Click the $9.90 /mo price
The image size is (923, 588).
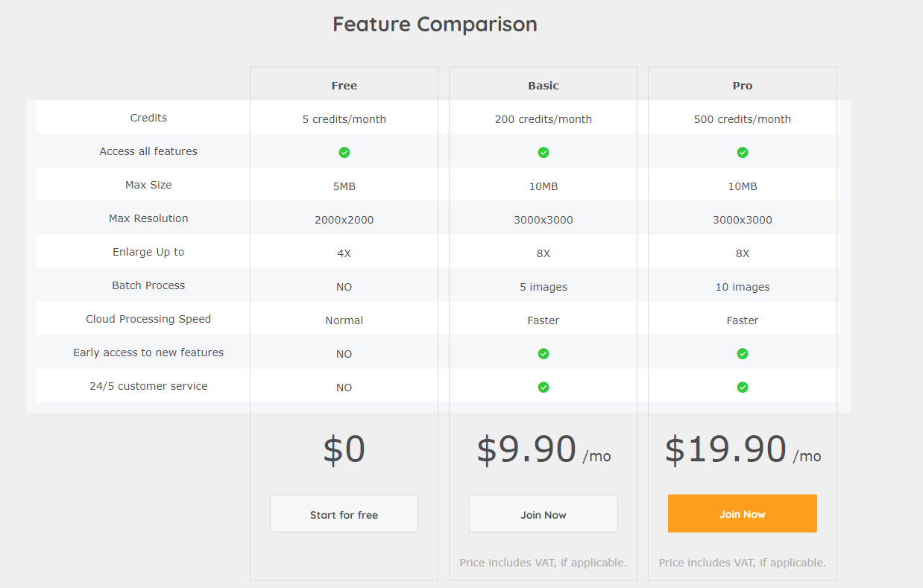pos(544,449)
